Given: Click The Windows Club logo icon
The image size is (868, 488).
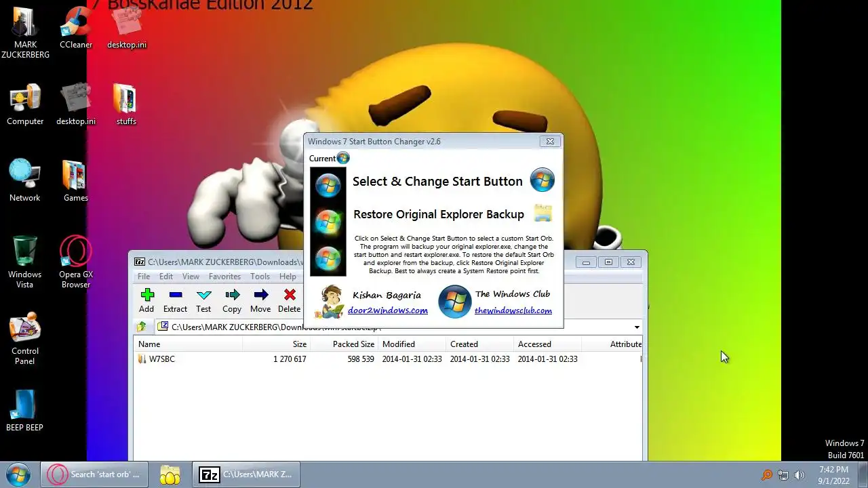Looking at the screenshot, I should coord(454,302).
